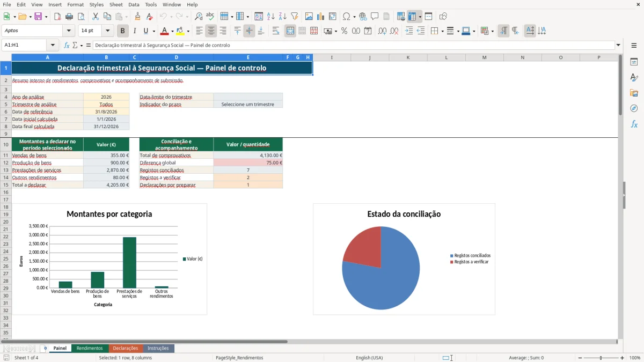
Task: Toggle center vertically alignment
Action: coord(249,31)
